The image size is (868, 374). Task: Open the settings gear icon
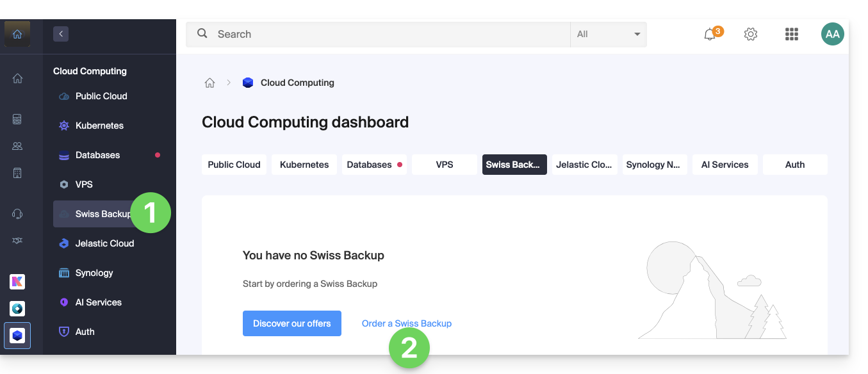751,35
